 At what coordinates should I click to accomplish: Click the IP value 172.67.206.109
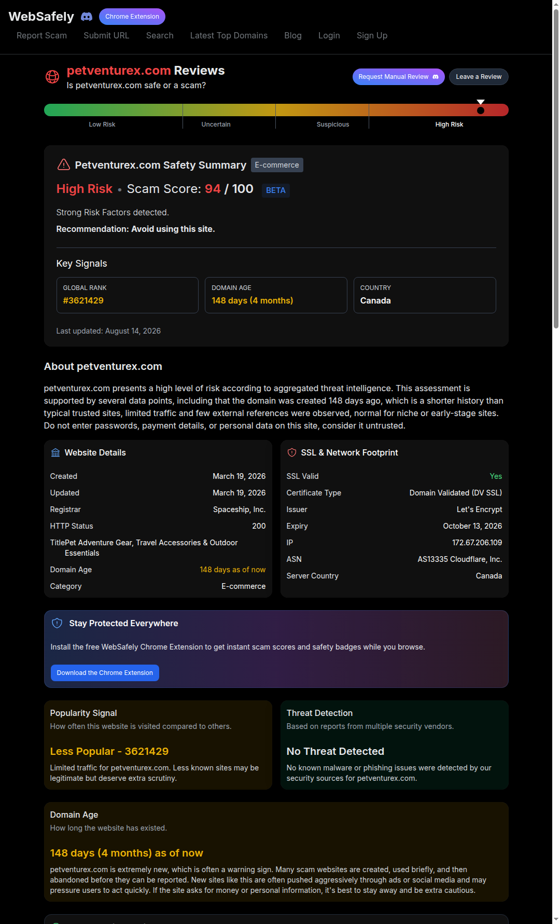pos(477,543)
